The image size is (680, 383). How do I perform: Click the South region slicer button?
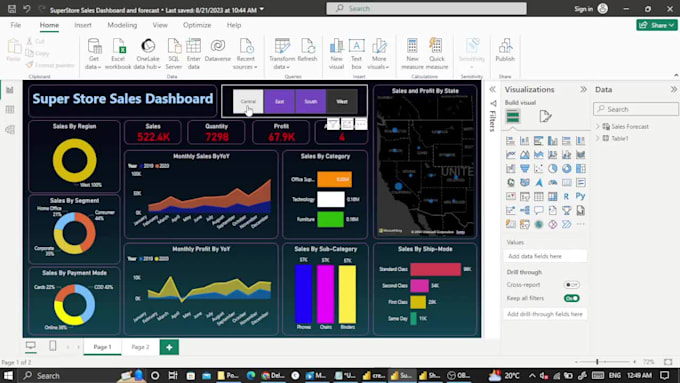311,101
